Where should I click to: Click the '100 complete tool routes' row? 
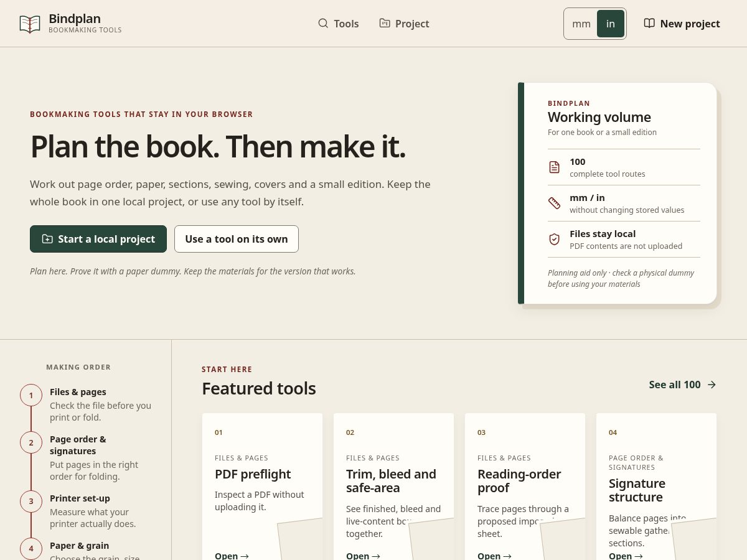click(x=624, y=167)
